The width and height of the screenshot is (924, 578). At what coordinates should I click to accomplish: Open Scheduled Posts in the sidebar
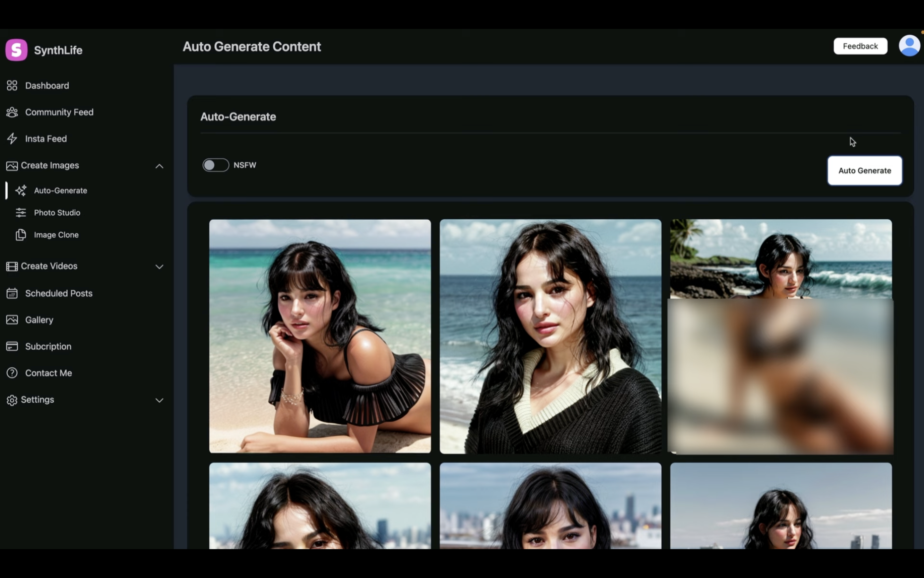click(x=59, y=293)
